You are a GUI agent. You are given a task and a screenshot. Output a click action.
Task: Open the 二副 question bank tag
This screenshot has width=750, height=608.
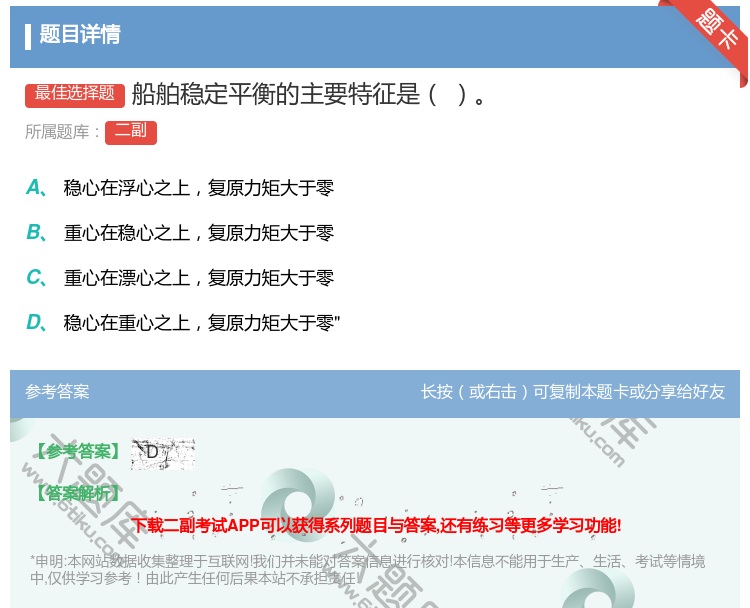(131, 132)
